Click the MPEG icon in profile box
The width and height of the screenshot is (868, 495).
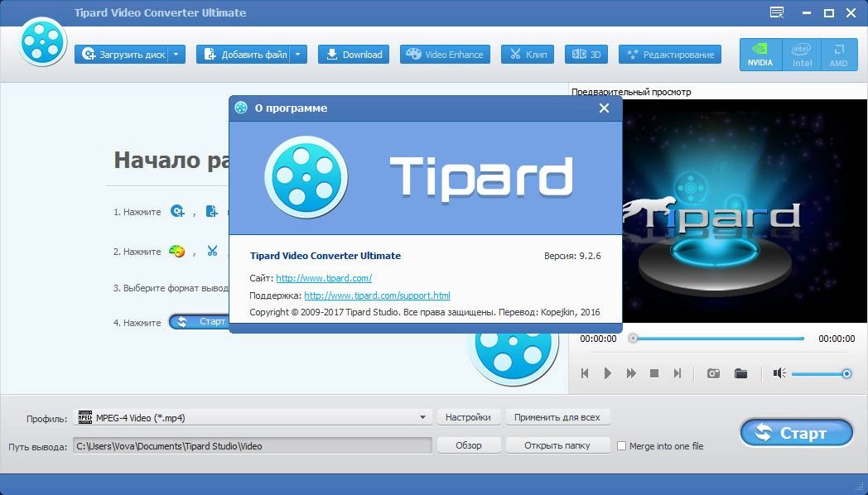pyautogui.click(x=85, y=417)
